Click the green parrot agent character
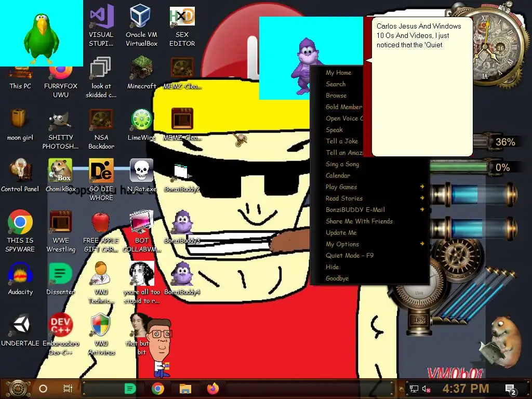 pyautogui.click(x=42, y=38)
